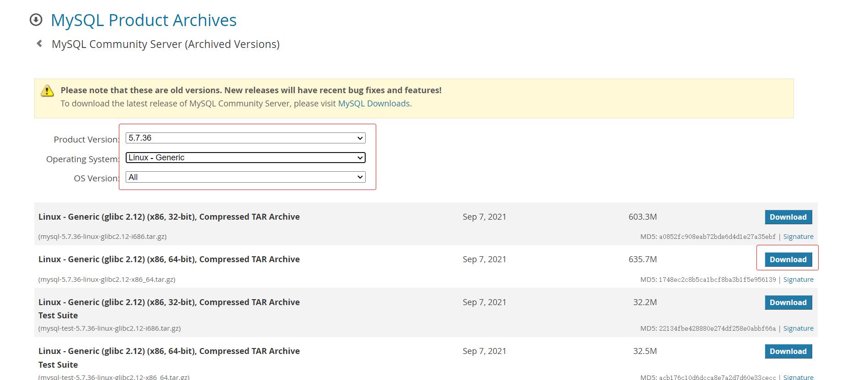Viewport: 868px width, 380px height.
Task: Click Sep 7, 2021 date of 64-bit TAR Archive
Action: click(485, 259)
